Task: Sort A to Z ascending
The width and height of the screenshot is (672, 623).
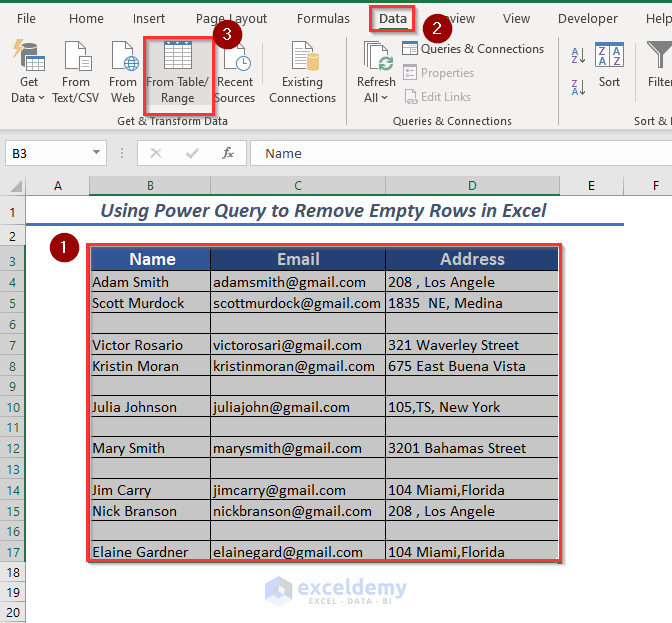Action: click(578, 55)
